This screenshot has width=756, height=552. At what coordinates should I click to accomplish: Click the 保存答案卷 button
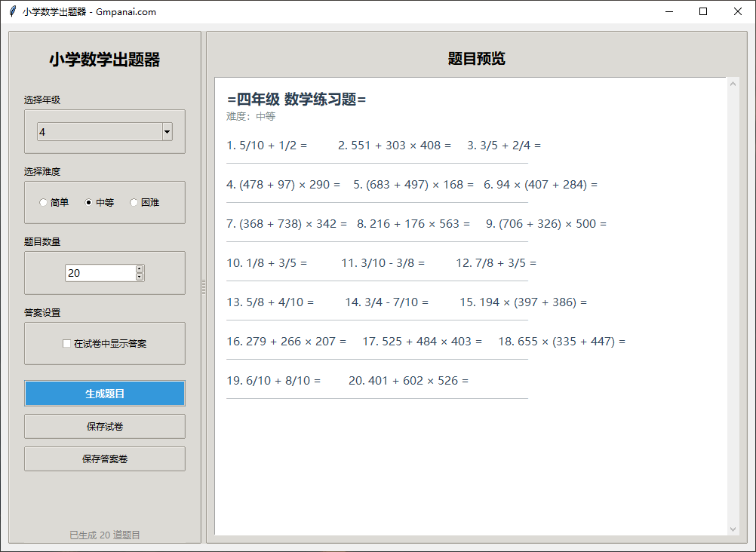coord(104,458)
